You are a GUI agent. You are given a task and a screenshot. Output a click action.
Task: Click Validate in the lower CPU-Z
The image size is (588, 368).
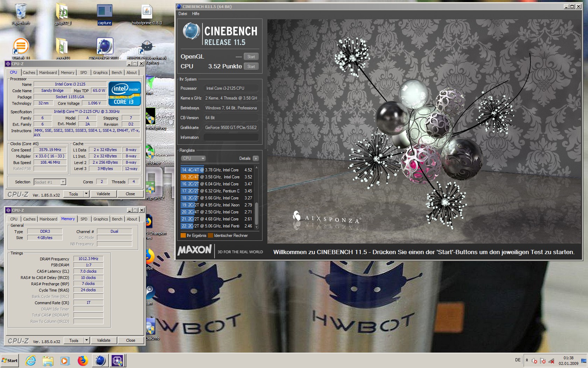click(104, 340)
